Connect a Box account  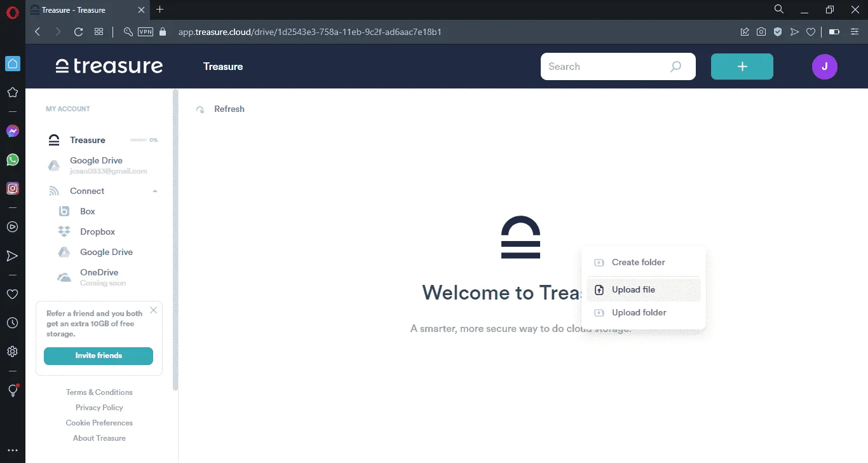88,211
